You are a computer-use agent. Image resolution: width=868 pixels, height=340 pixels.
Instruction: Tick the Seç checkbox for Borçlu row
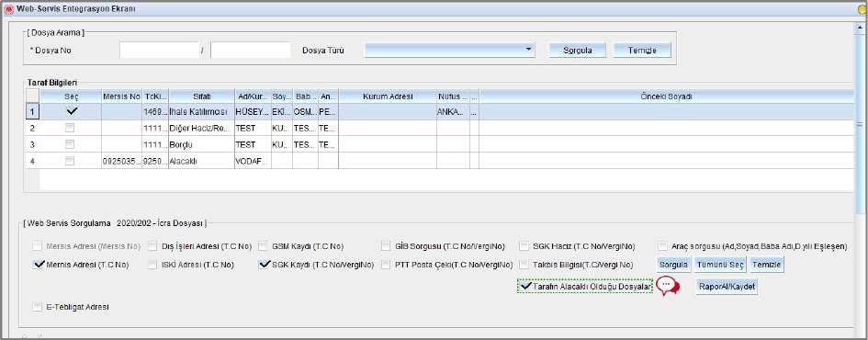click(x=70, y=144)
